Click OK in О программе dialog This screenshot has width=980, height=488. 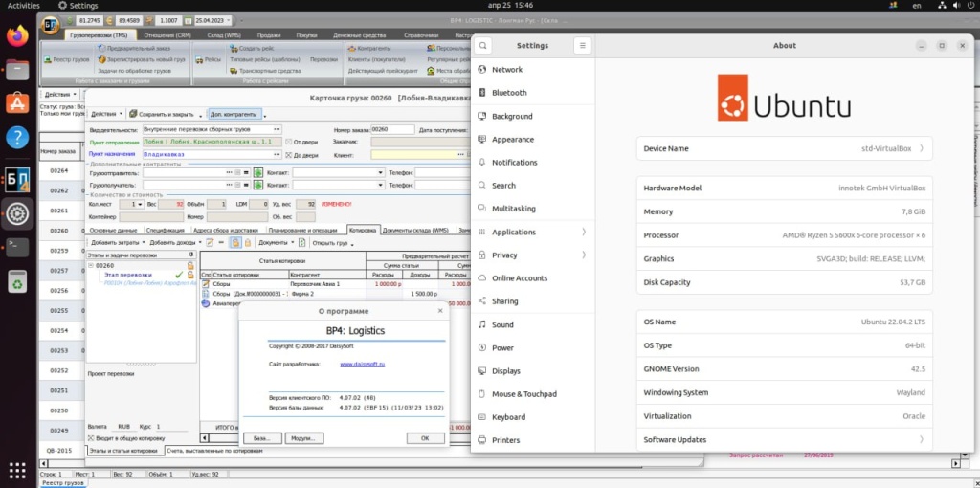click(425, 438)
